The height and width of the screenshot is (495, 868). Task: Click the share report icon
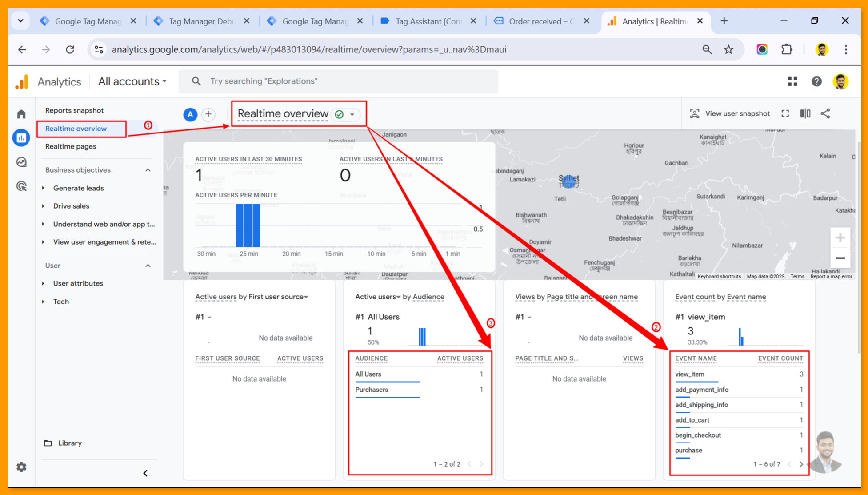click(825, 114)
